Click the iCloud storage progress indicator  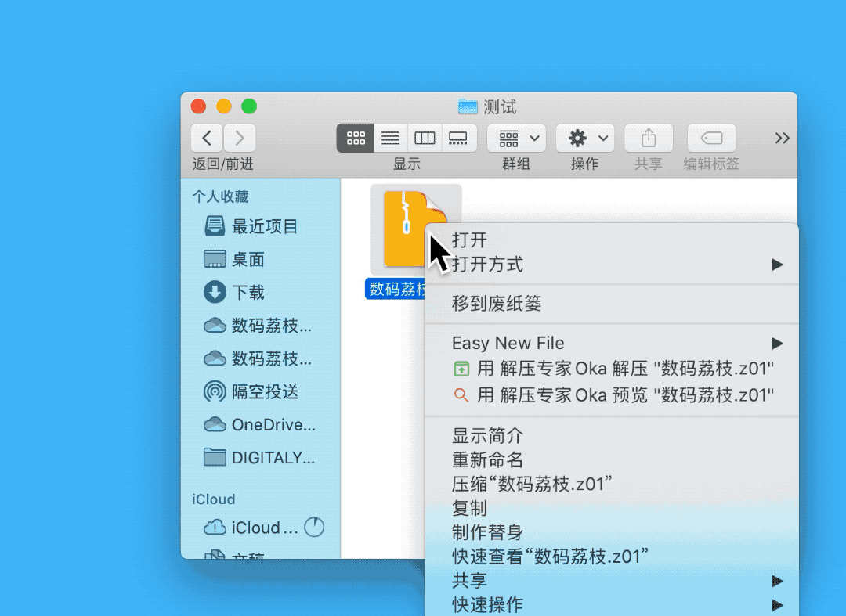coord(314,528)
